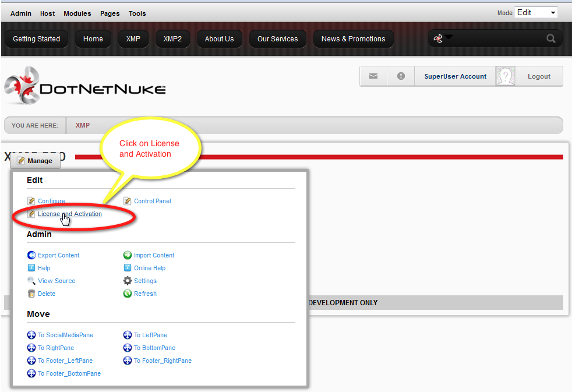Move module To BottomPane link
The height and width of the screenshot is (392, 572).
pos(154,348)
